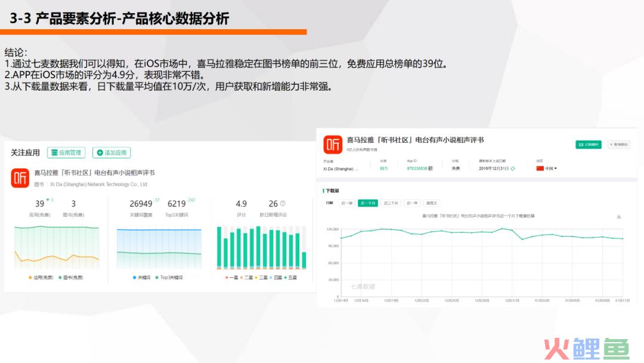Toggle 关键词 legend item
Image resolution: width=644 pixels, height=363 pixels.
coord(142,278)
